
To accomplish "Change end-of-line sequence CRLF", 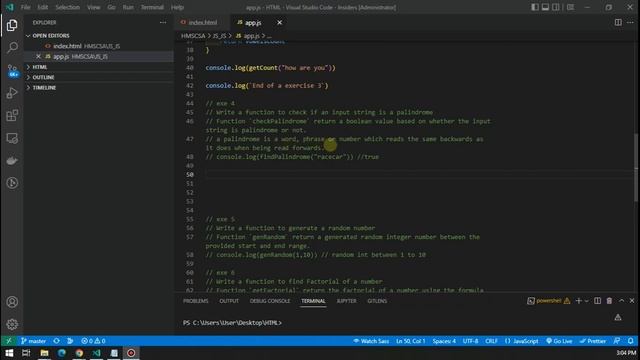I will click(491, 341).
